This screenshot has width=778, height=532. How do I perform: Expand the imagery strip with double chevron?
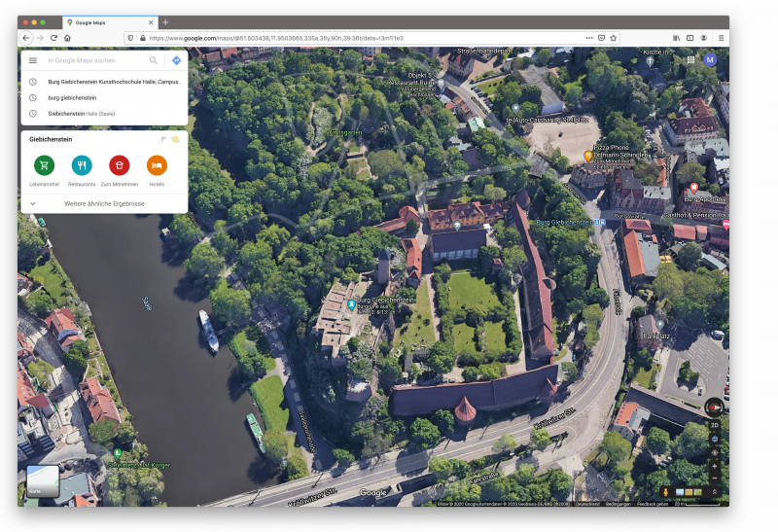pos(715,492)
